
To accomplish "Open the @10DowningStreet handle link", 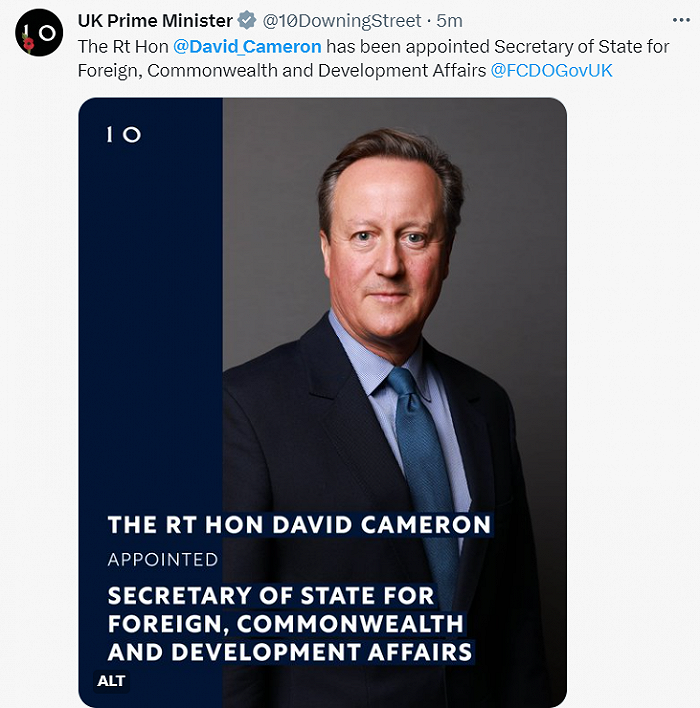I will click(x=342, y=21).
